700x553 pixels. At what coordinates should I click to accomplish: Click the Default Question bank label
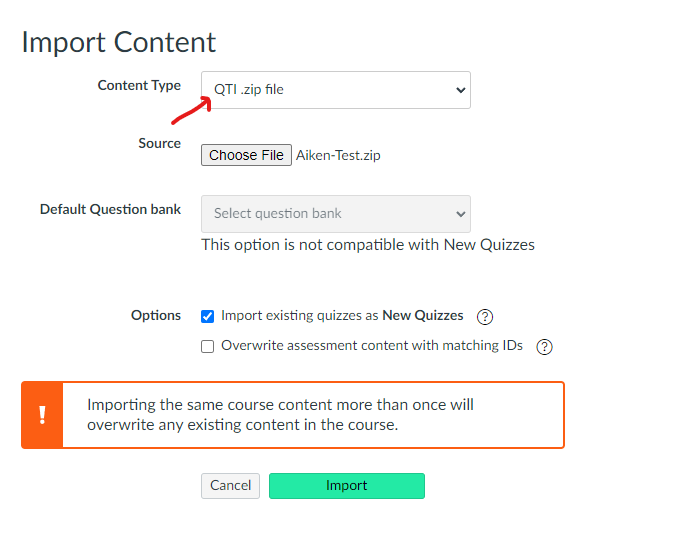point(110,210)
